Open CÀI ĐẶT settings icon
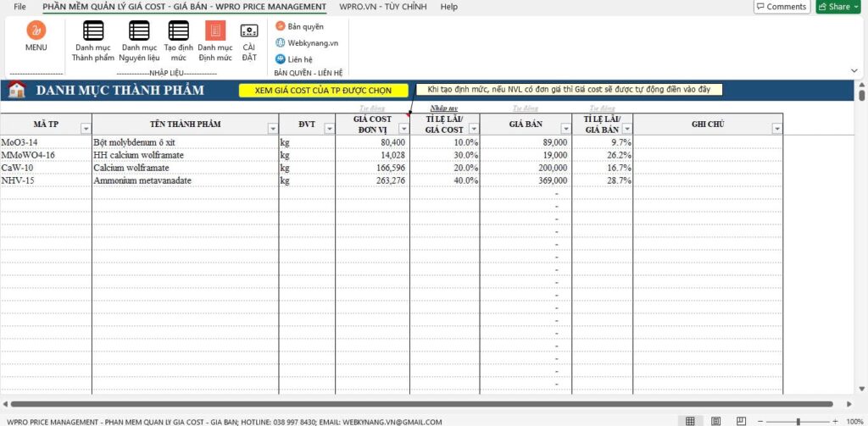Screen dimensions: 868x426 click(x=249, y=31)
